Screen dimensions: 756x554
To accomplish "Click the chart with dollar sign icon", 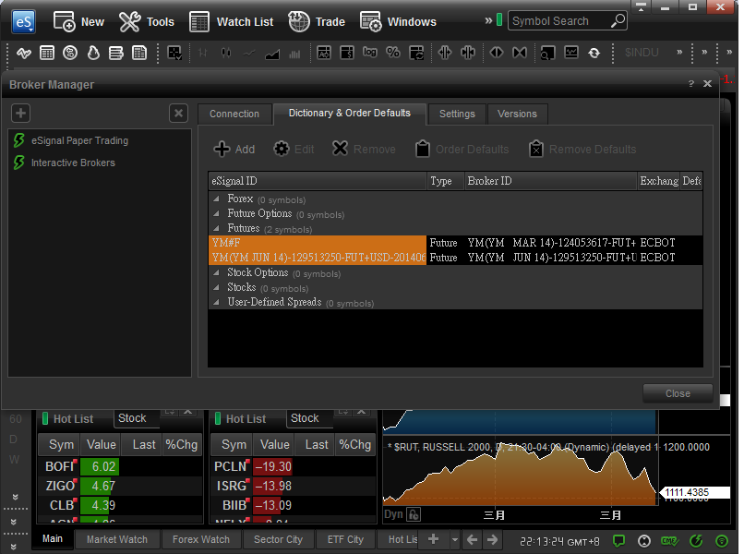I will click(347, 53).
